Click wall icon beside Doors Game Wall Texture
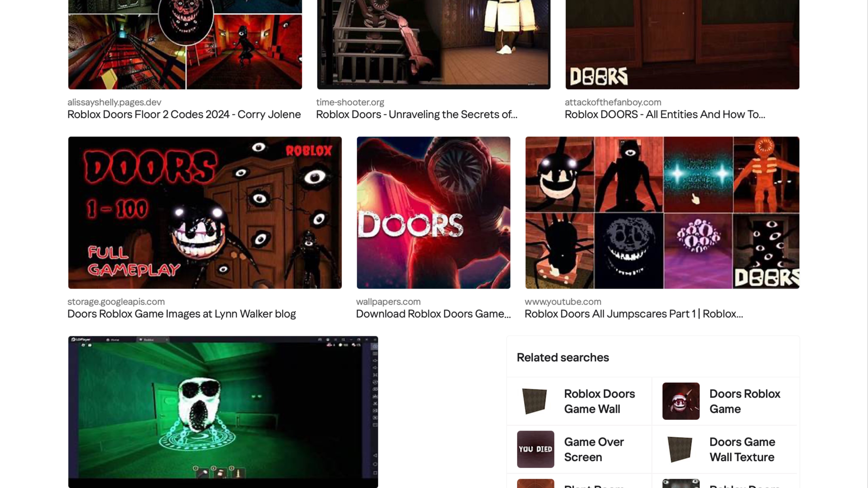 pyautogui.click(x=680, y=449)
